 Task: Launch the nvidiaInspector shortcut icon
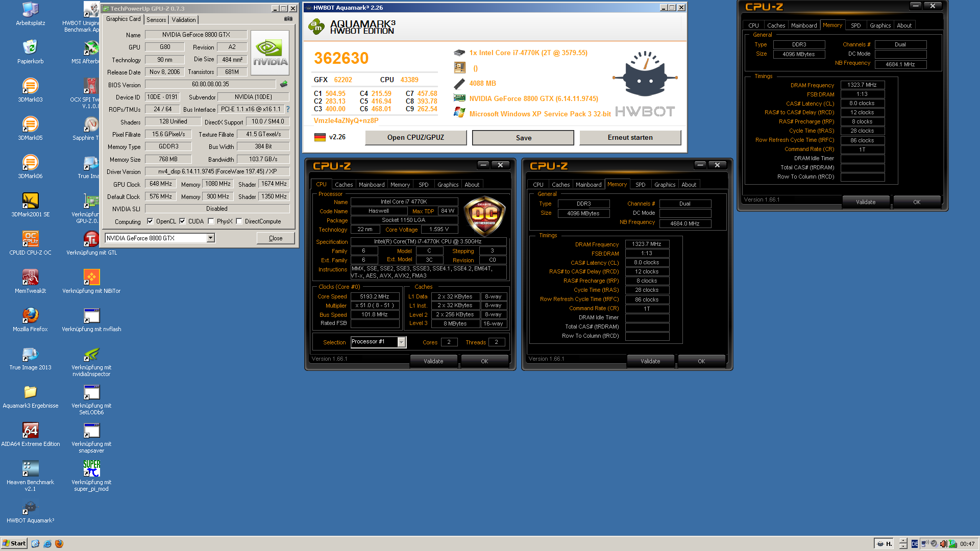point(91,362)
